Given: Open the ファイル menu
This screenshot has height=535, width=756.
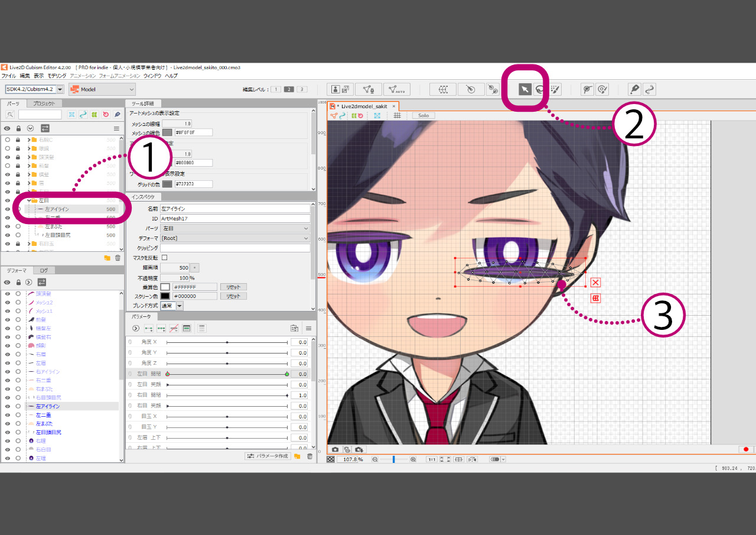Looking at the screenshot, I should click(x=8, y=76).
